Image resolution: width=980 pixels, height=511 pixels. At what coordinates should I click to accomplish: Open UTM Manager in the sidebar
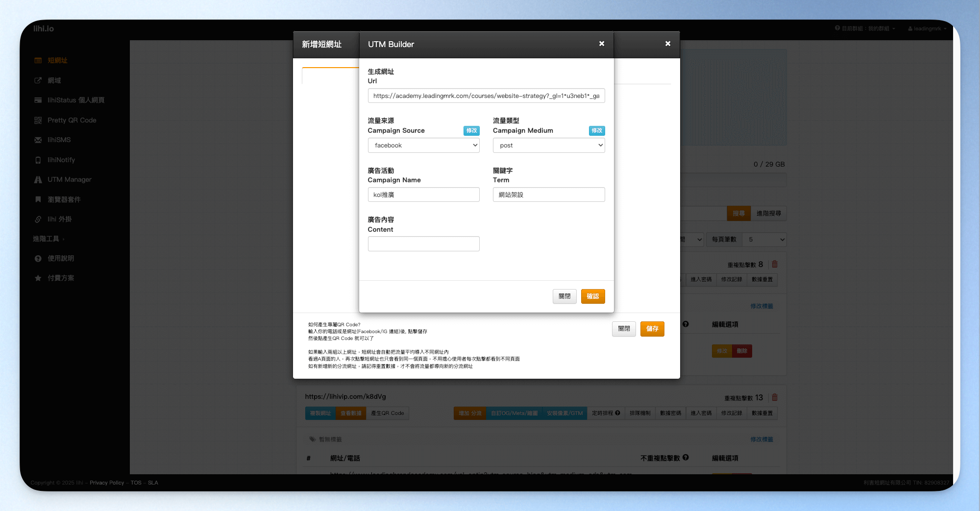[69, 179]
